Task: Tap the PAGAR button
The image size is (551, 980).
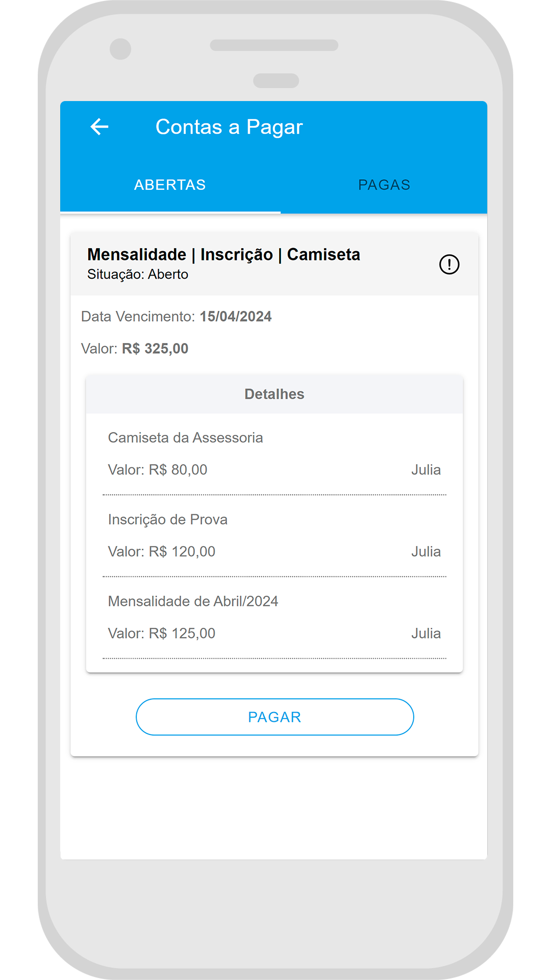Action: pyautogui.click(x=274, y=717)
